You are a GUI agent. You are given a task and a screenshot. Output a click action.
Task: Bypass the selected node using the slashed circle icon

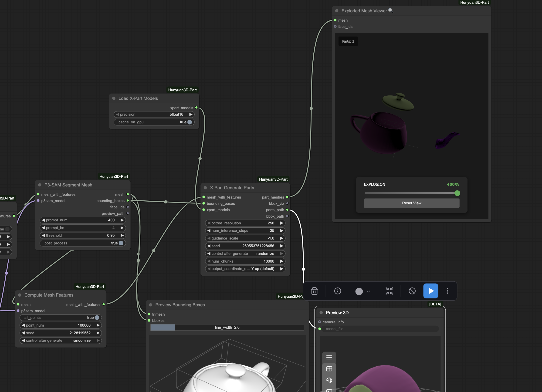coord(412,291)
